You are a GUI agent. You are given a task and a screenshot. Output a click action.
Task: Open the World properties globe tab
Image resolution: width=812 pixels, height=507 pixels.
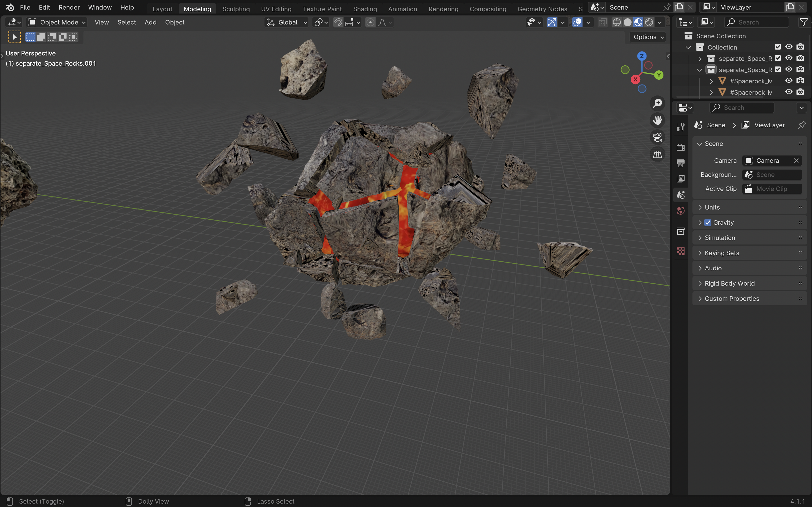tap(680, 211)
